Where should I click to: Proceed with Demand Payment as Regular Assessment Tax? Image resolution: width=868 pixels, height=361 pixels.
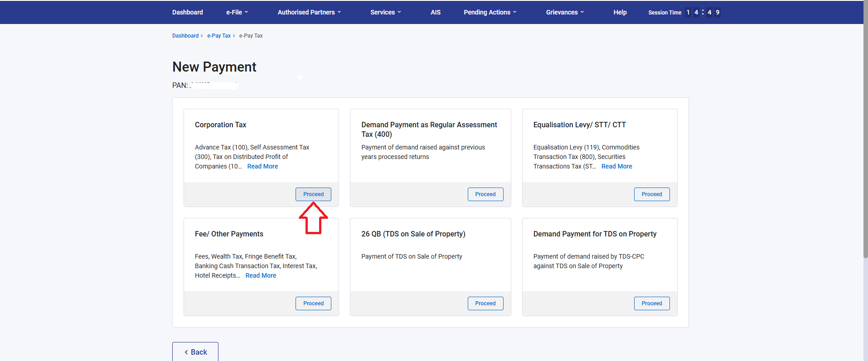pyautogui.click(x=485, y=194)
